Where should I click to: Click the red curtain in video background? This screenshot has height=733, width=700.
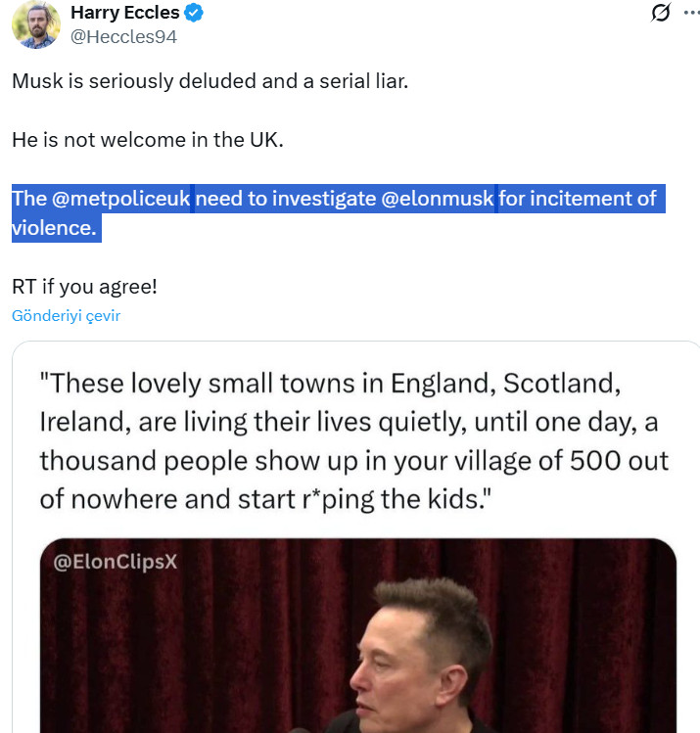196,646
